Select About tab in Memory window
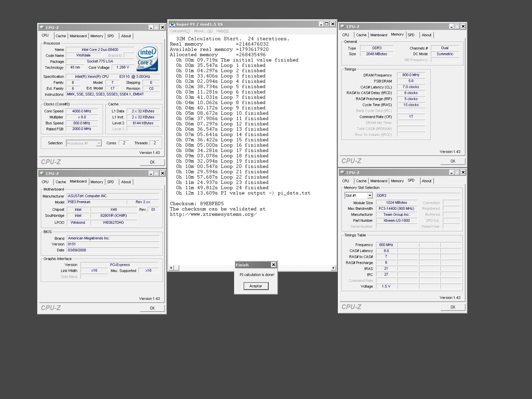The width and height of the screenshot is (532, 399). click(427, 35)
